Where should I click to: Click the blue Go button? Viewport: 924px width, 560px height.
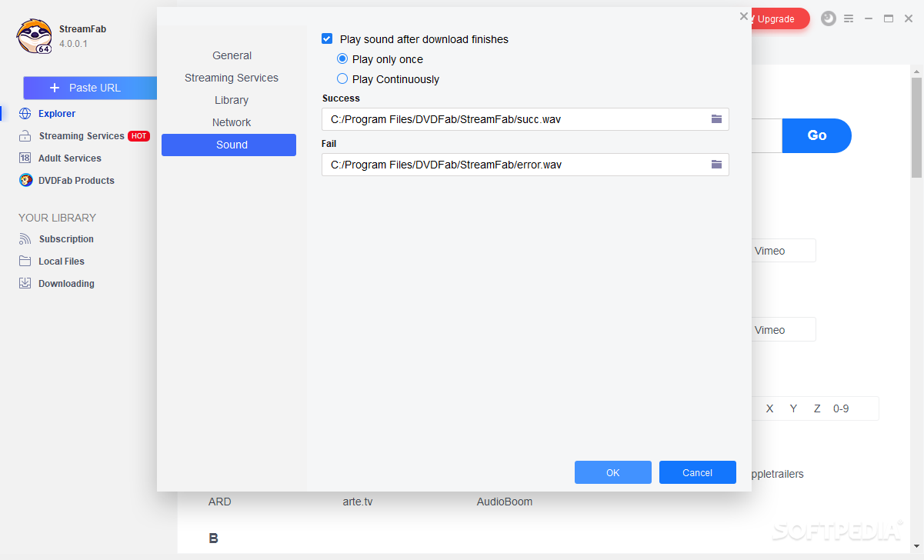(817, 135)
